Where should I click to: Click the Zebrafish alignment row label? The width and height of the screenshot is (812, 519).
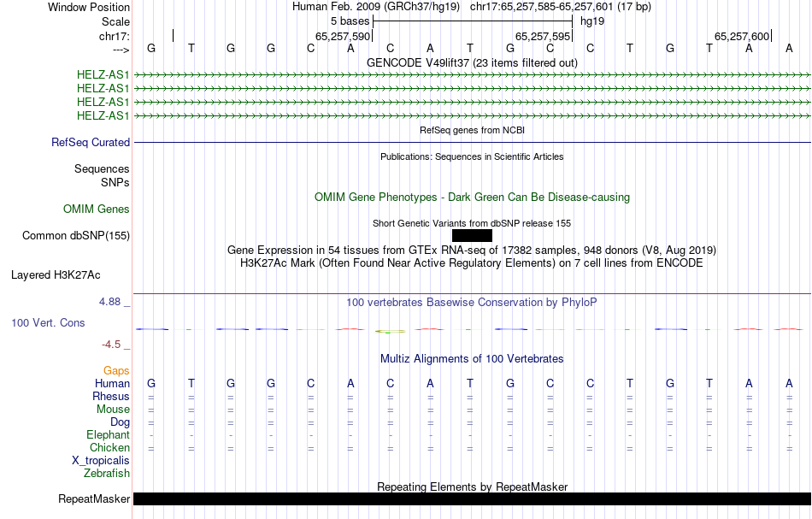pos(107,473)
